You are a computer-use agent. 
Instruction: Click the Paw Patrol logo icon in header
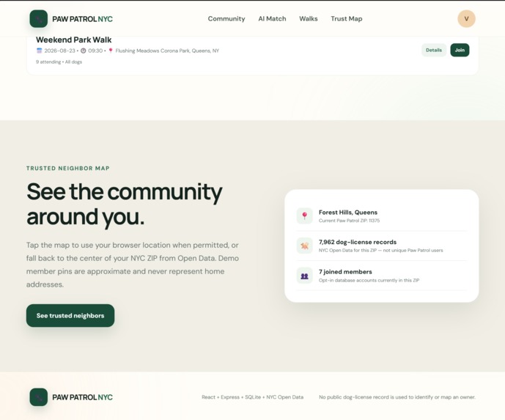39,18
